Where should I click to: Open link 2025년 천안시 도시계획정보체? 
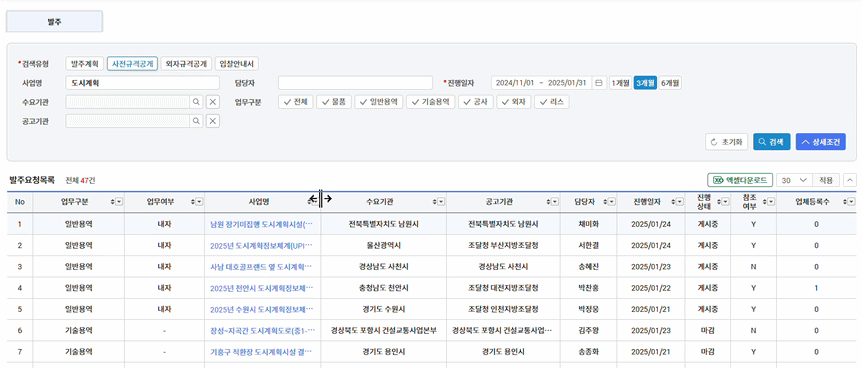[261, 288]
